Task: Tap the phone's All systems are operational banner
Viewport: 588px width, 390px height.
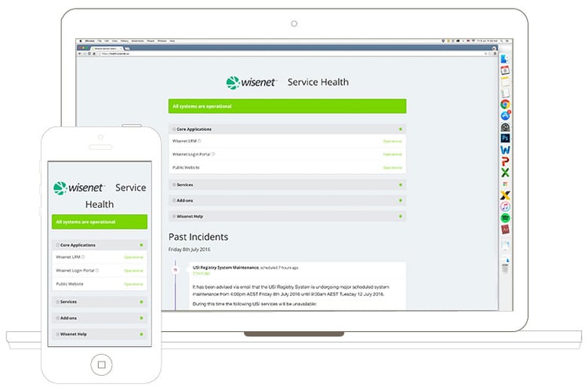Action: pyautogui.click(x=100, y=222)
